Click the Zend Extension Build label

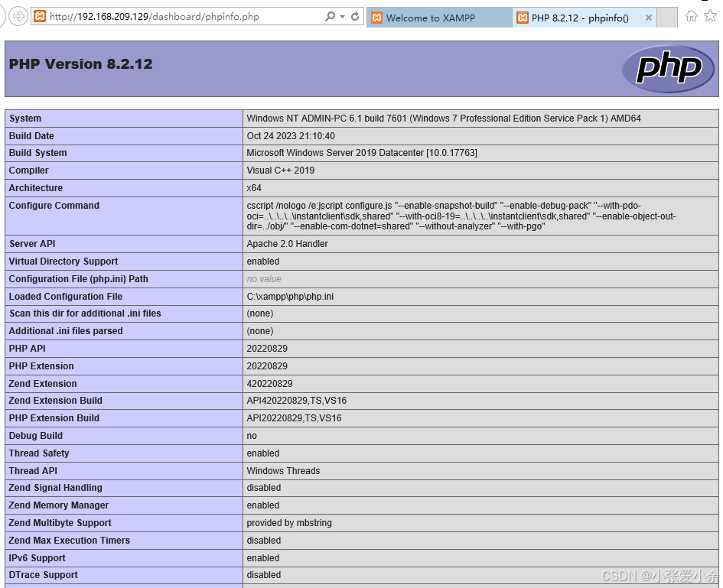click(x=55, y=401)
